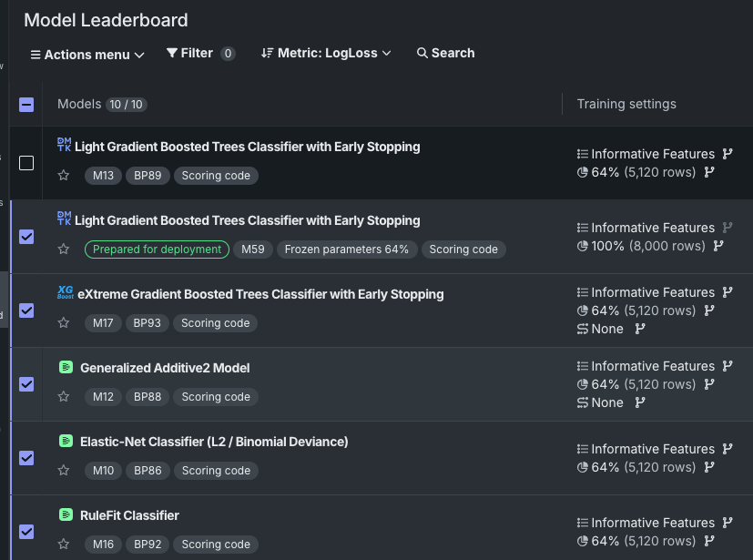Click the green icon beside Generalized Additive2 Model
The width and height of the screenshot is (753, 560).
coord(66,368)
